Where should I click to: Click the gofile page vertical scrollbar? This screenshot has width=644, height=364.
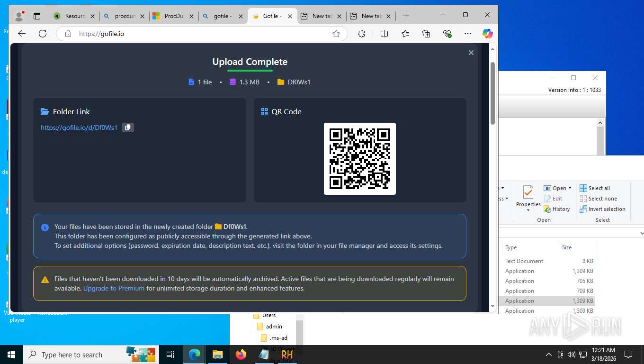(492, 93)
